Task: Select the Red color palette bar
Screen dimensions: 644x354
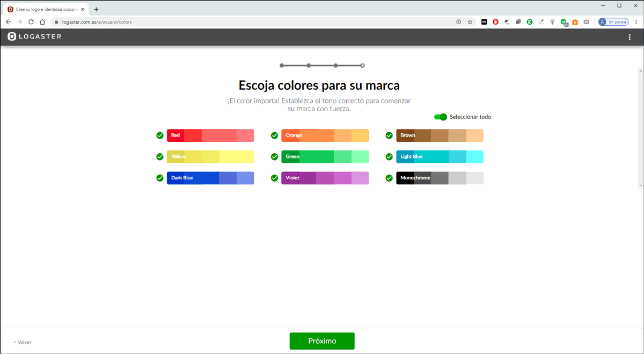Action: 210,135
